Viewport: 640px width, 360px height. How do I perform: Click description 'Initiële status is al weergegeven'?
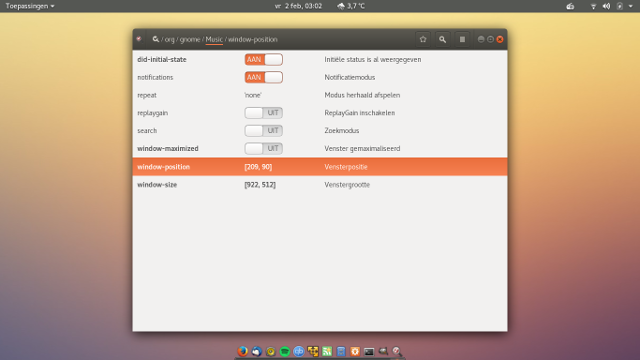pyautogui.click(x=373, y=60)
